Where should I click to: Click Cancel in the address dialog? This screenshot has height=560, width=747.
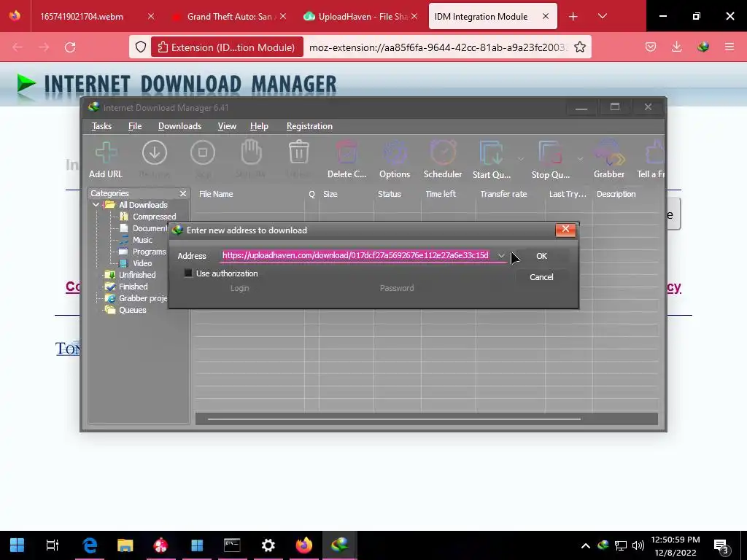pyautogui.click(x=542, y=276)
